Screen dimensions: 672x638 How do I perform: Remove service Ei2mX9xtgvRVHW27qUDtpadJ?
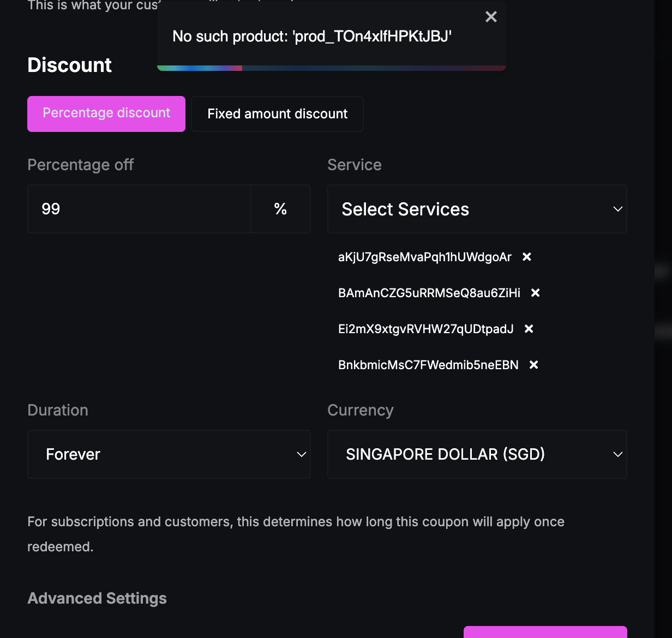[x=529, y=329]
